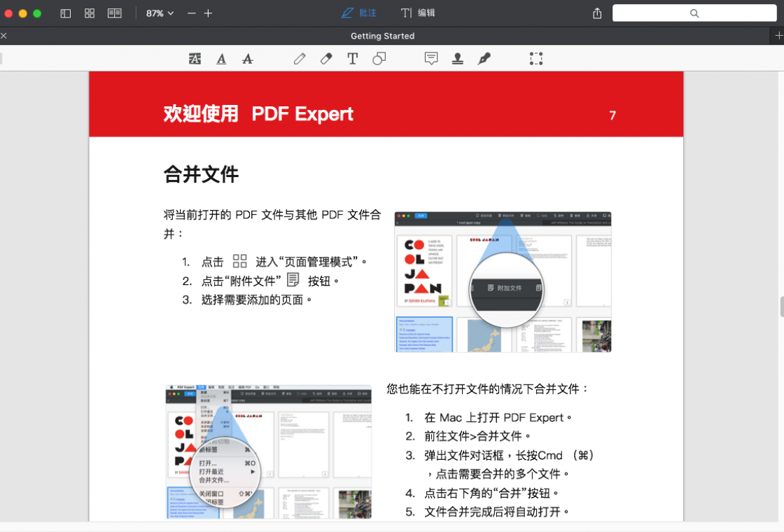Select the pen drawing tool
This screenshot has height=532, width=784.
click(x=300, y=59)
